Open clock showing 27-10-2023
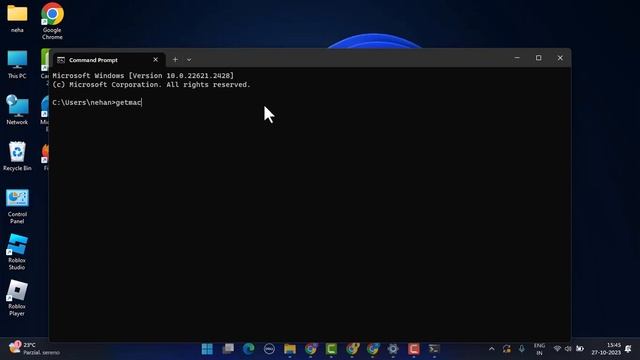This screenshot has width=640, height=360. (606, 349)
